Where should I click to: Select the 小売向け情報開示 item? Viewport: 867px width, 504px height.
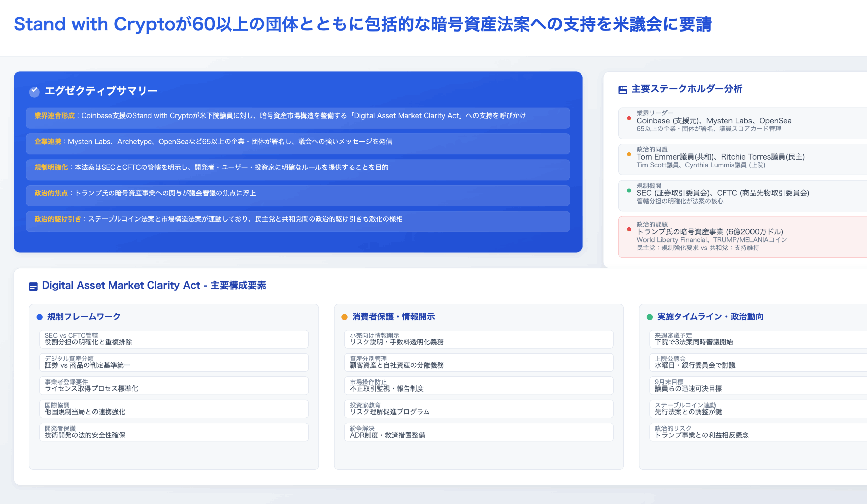479,339
